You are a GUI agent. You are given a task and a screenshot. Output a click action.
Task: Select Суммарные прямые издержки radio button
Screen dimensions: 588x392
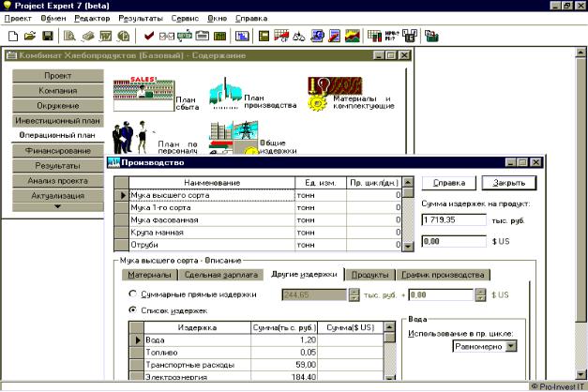[x=132, y=294]
